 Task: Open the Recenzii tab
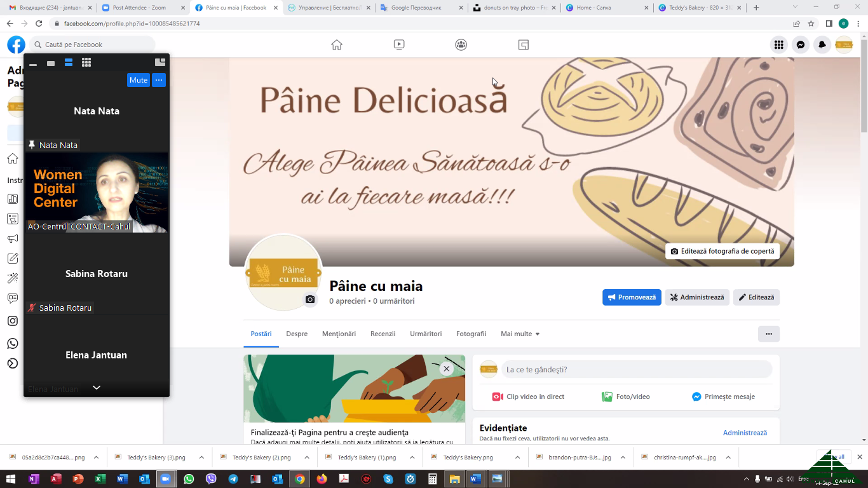pyautogui.click(x=383, y=334)
